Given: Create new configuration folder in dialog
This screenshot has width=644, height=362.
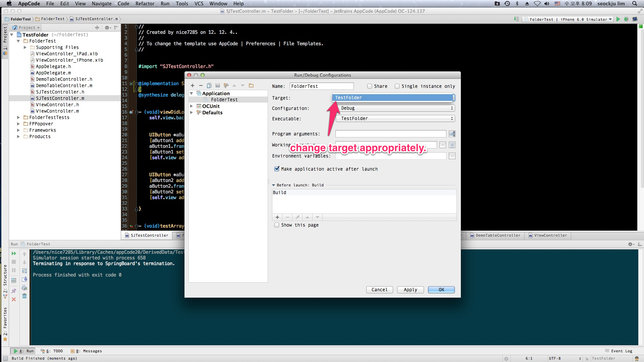Looking at the screenshot, I should pyautogui.click(x=251, y=85).
